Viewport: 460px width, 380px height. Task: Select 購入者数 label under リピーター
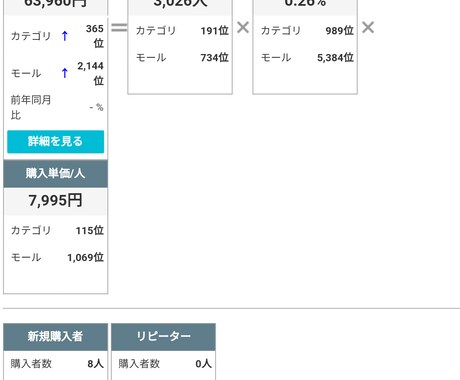tap(139, 364)
